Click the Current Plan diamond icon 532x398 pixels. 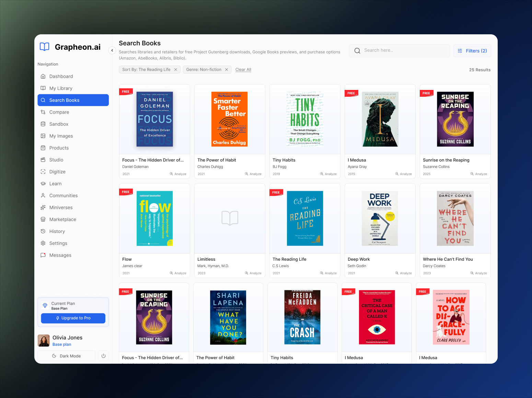coord(45,305)
